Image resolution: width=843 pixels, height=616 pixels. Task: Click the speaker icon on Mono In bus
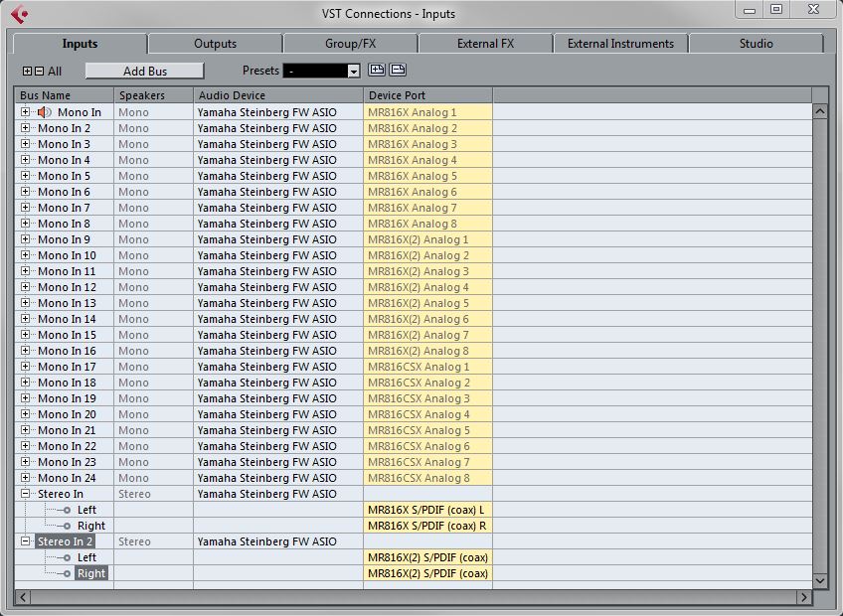click(44, 112)
